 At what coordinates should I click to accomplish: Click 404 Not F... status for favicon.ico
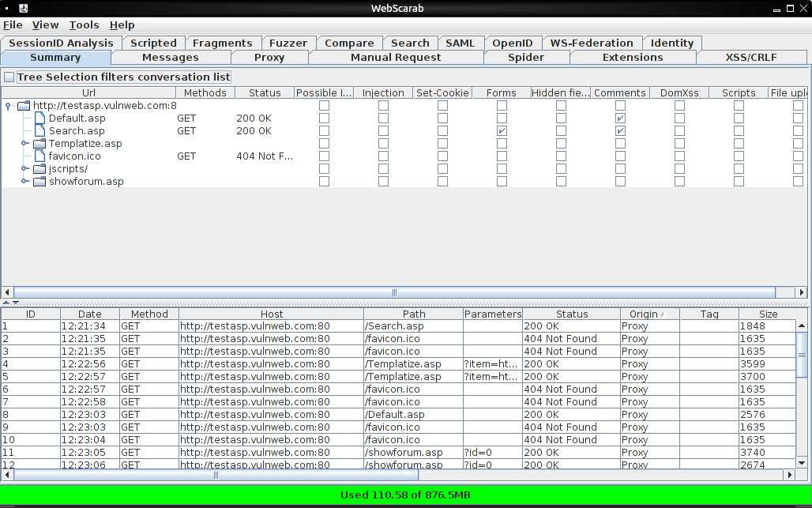(265, 156)
